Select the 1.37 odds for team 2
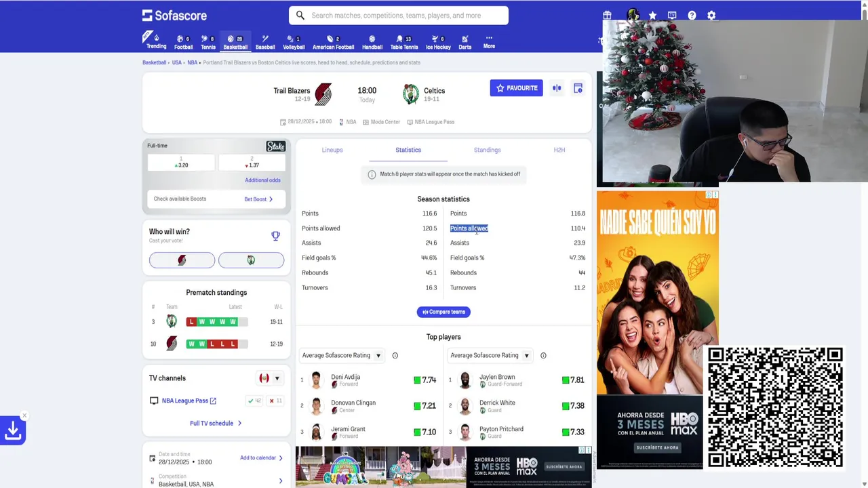 click(x=252, y=162)
